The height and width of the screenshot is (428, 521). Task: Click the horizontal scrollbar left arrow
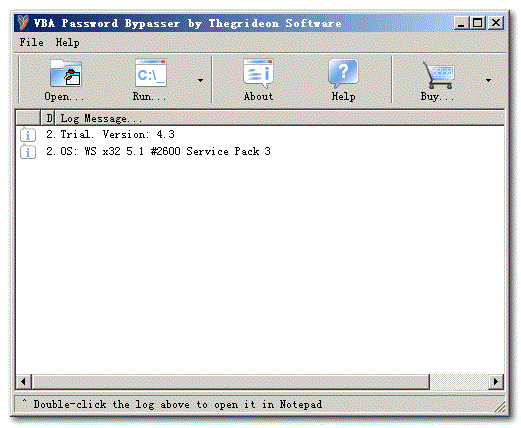[23, 381]
